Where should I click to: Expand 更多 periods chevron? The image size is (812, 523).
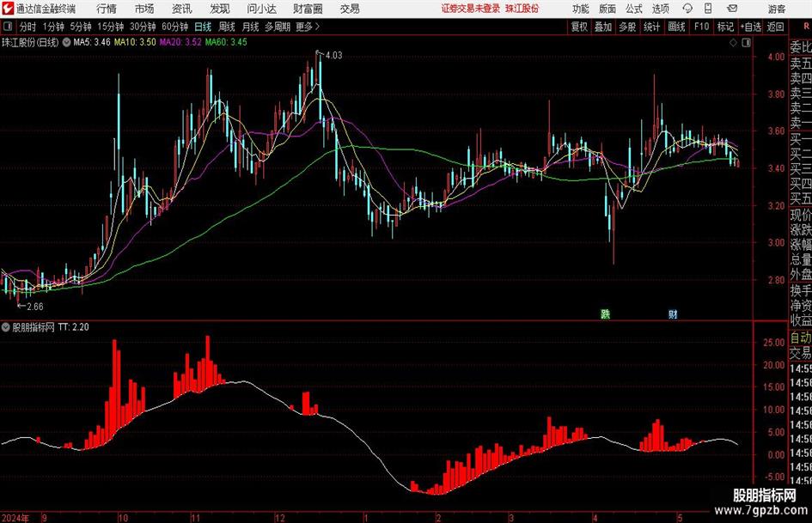coord(308,27)
